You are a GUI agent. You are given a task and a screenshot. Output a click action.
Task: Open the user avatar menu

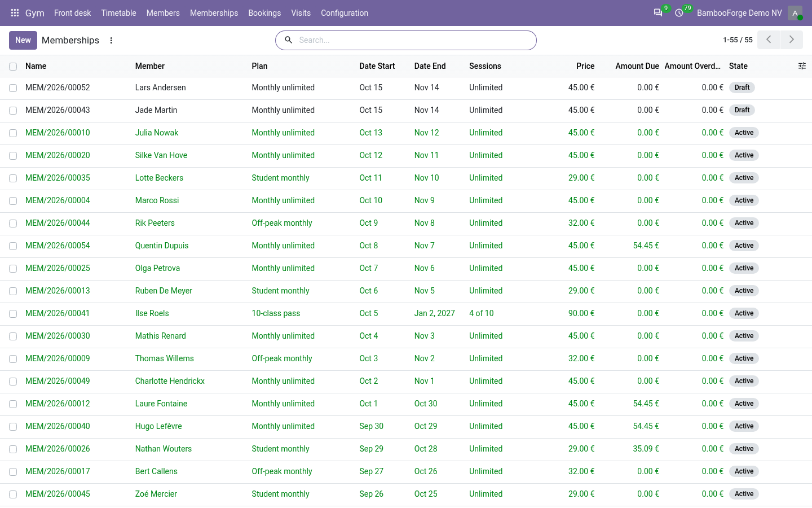pyautogui.click(x=795, y=13)
